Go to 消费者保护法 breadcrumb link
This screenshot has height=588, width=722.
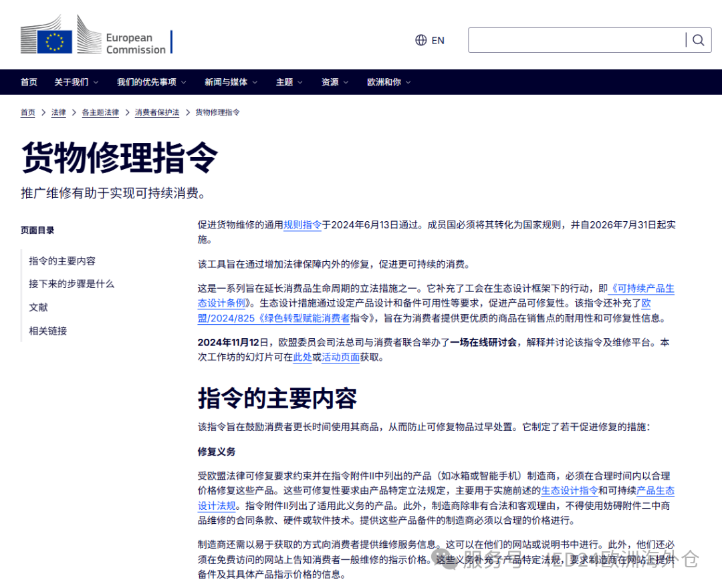coord(157,112)
